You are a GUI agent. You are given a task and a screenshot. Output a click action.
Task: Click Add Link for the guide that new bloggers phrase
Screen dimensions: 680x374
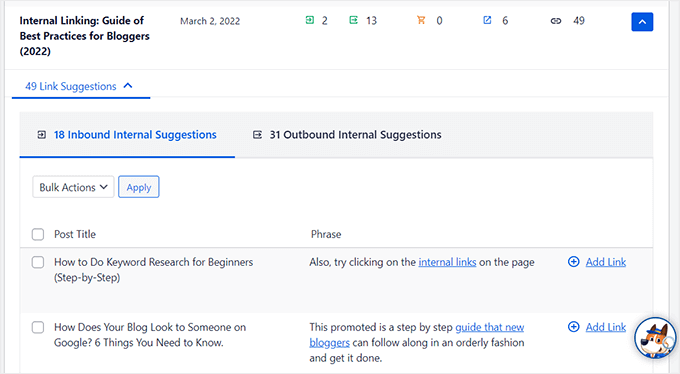(605, 327)
